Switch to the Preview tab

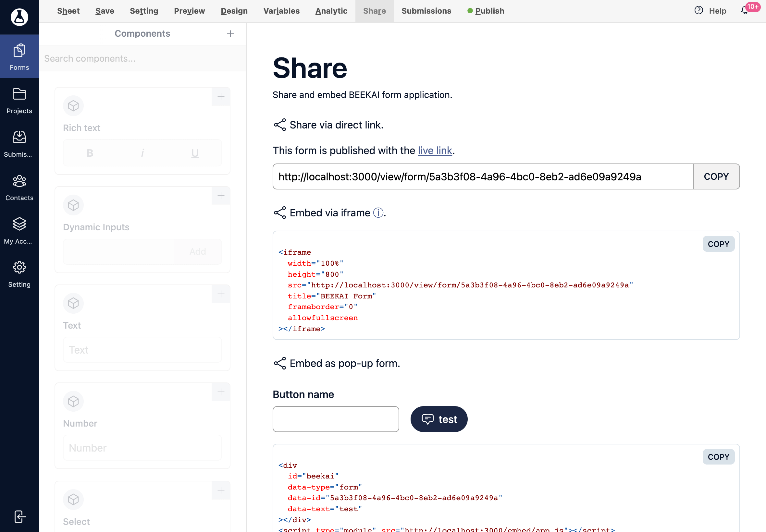(190, 11)
